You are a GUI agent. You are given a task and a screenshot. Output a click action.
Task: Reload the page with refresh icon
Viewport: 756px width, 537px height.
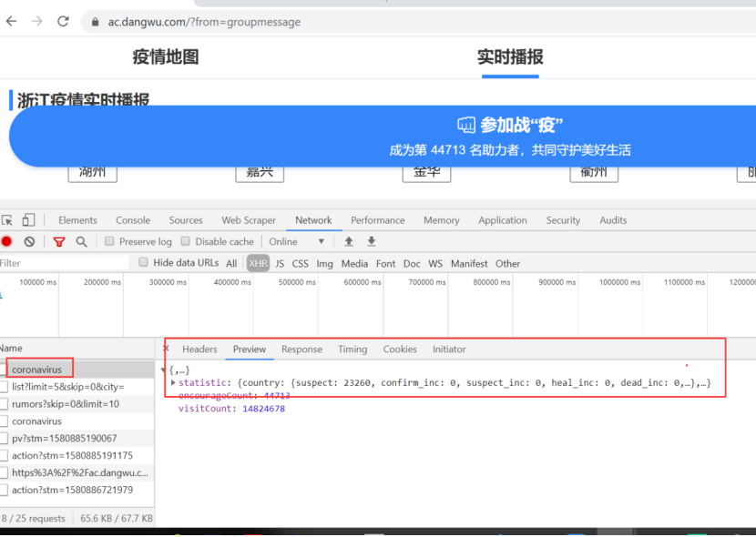coord(63,21)
